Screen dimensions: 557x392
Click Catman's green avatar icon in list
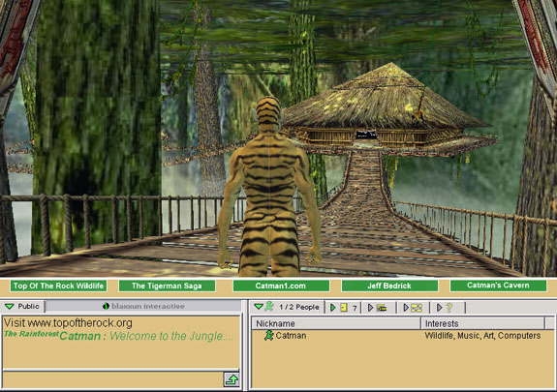(269, 336)
